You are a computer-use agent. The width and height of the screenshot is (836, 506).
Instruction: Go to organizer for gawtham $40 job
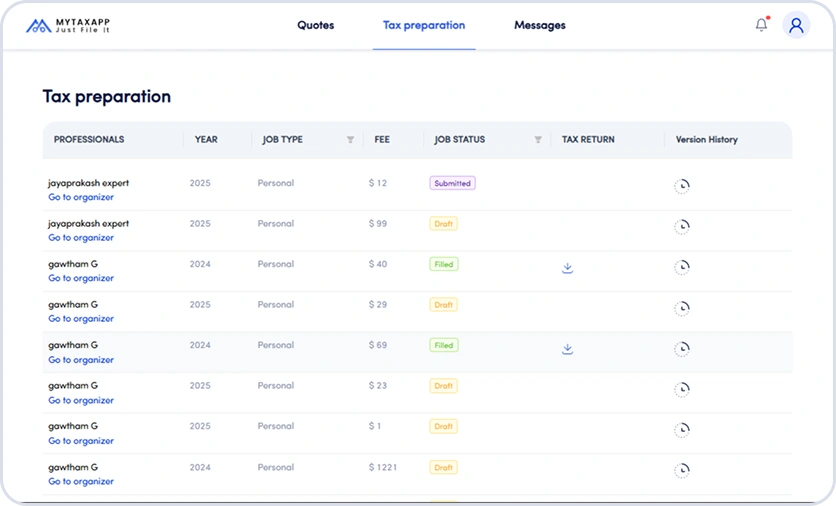tap(81, 278)
